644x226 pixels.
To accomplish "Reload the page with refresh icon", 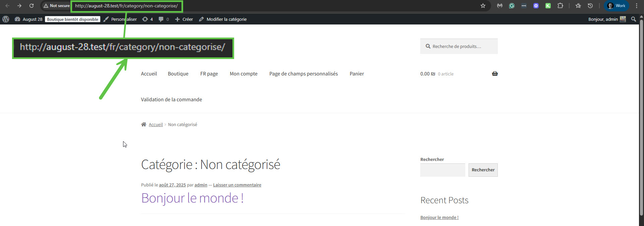I will (32, 6).
